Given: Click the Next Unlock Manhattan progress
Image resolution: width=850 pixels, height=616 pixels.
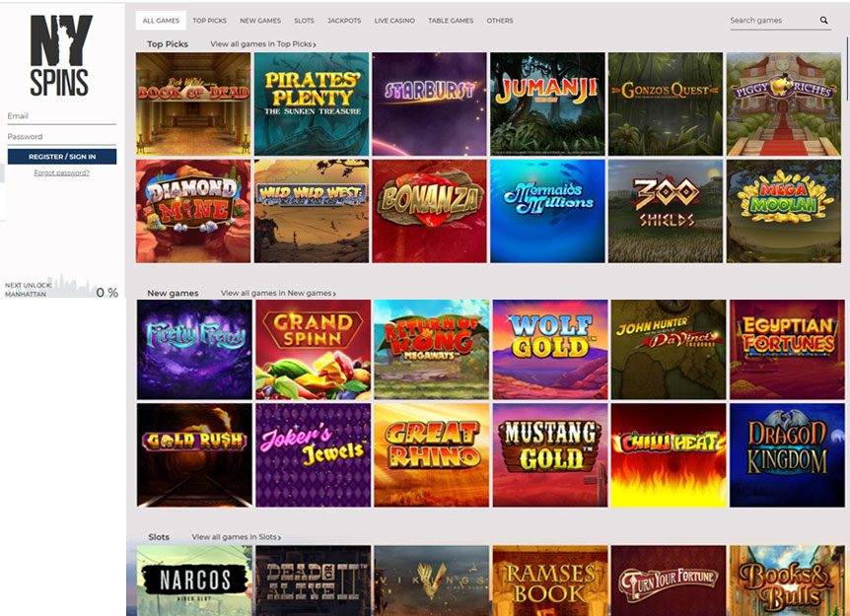Looking at the screenshot, I should (x=61, y=287).
